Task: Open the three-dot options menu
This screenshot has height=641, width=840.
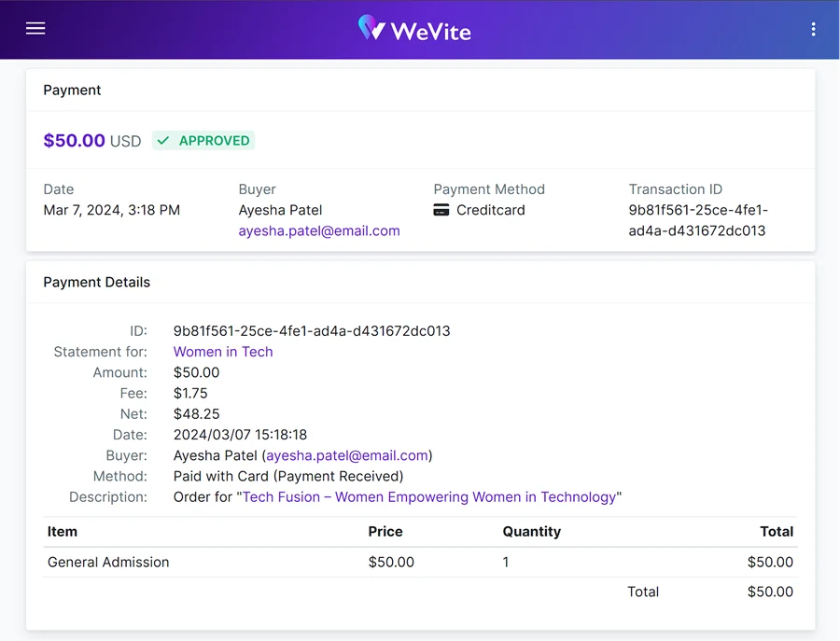Action: (x=813, y=28)
